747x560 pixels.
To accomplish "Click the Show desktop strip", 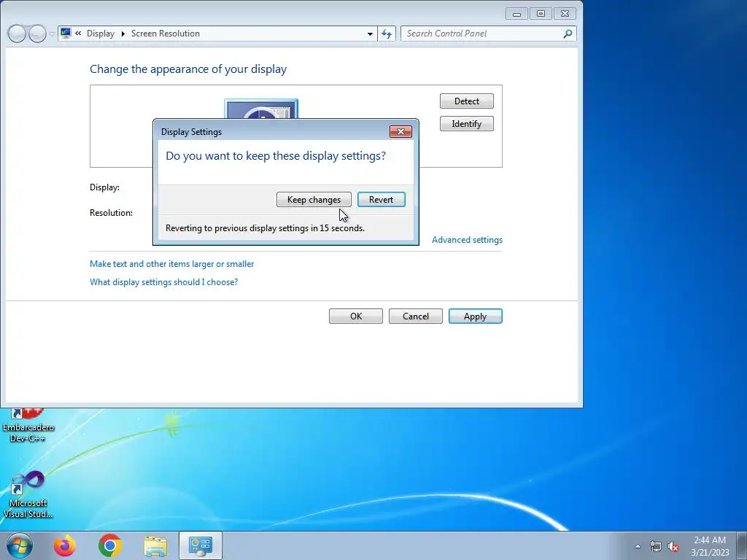I will tap(742, 545).
